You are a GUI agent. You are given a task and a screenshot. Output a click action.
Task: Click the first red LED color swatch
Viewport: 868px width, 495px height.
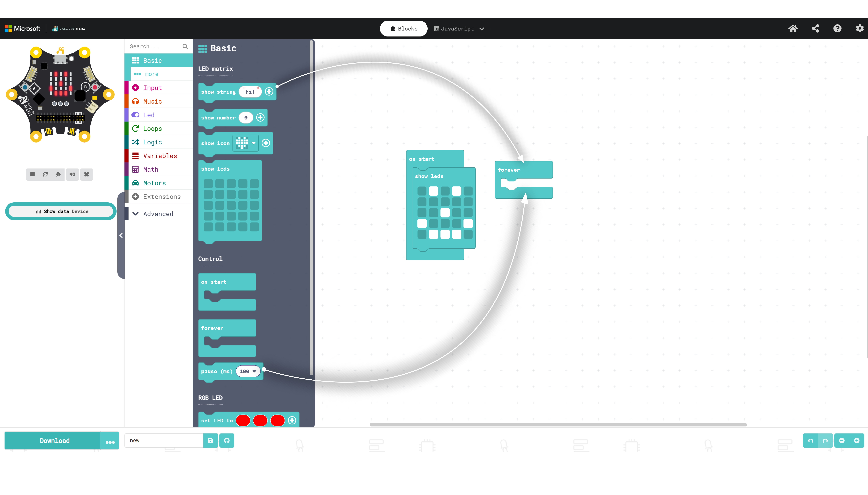[243, 421]
